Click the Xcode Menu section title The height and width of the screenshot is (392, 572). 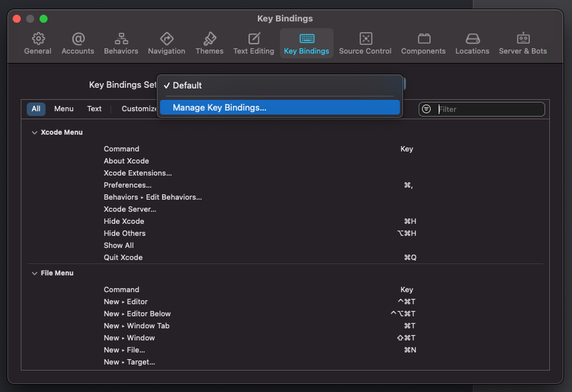[x=62, y=133]
